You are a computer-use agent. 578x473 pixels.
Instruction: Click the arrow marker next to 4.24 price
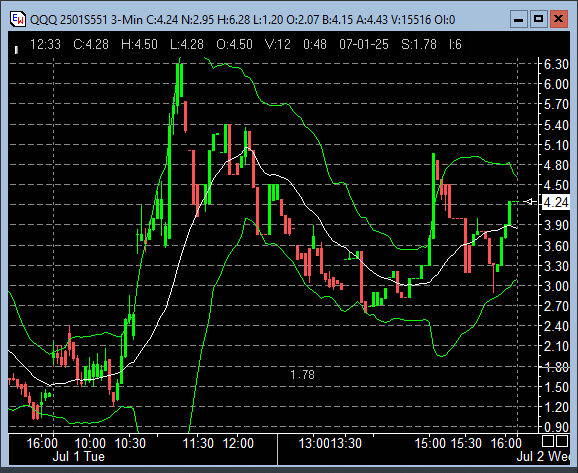[x=530, y=202]
